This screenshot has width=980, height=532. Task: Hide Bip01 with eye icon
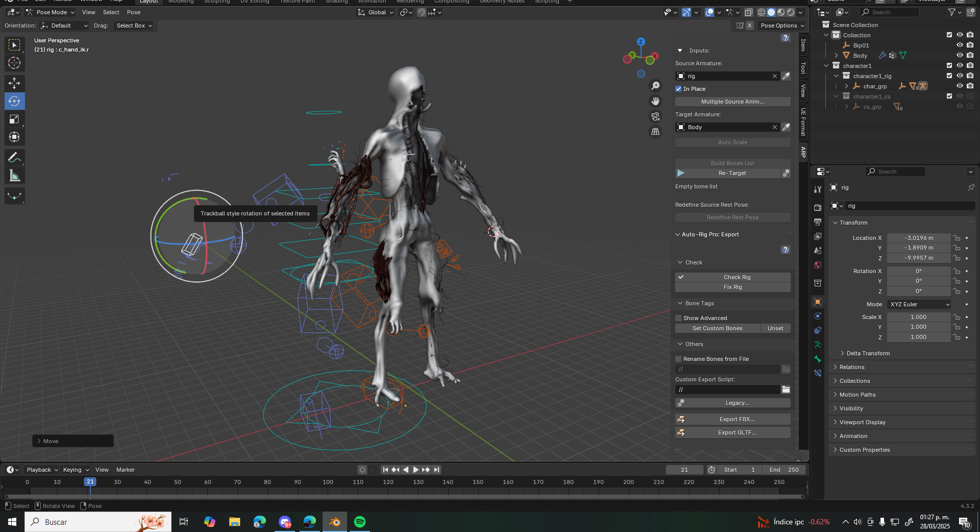coord(960,45)
